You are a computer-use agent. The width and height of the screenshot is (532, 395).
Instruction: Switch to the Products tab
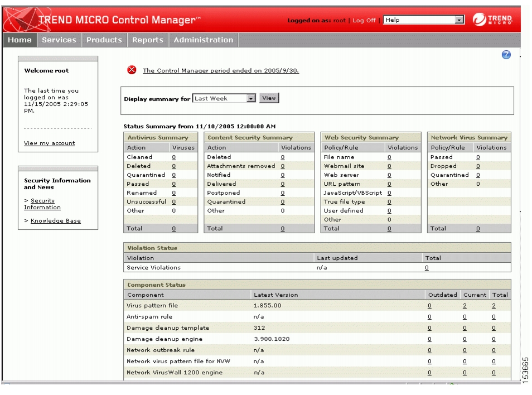104,40
